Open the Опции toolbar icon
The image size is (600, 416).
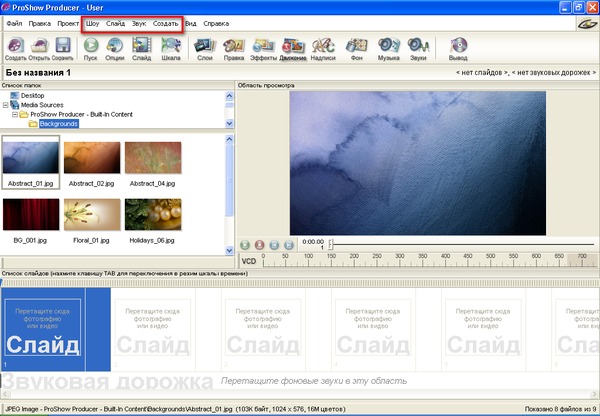click(114, 49)
